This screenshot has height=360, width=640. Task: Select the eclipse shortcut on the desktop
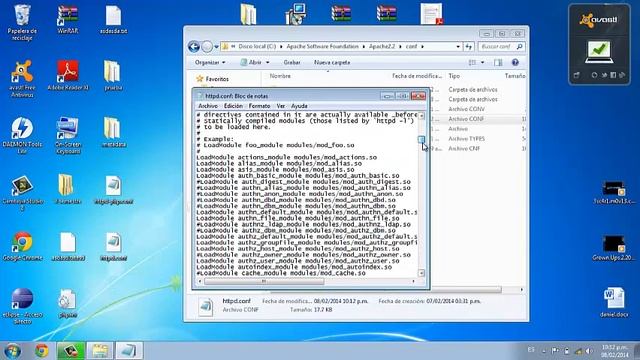[x=22, y=306]
